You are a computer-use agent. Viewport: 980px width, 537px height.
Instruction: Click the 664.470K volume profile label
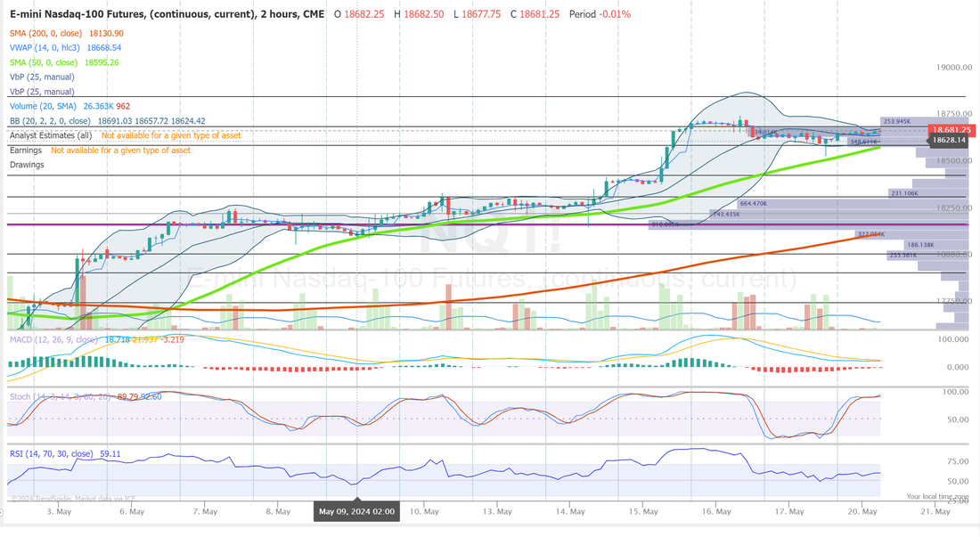tap(753, 204)
